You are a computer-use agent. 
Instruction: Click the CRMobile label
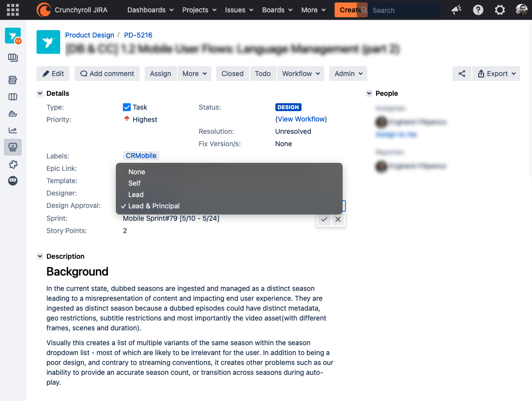pos(141,156)
